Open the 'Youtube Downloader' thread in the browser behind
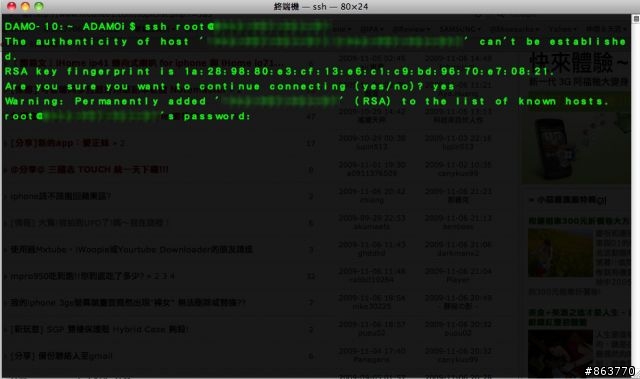 pyautogui.click(x=131, y=249)
